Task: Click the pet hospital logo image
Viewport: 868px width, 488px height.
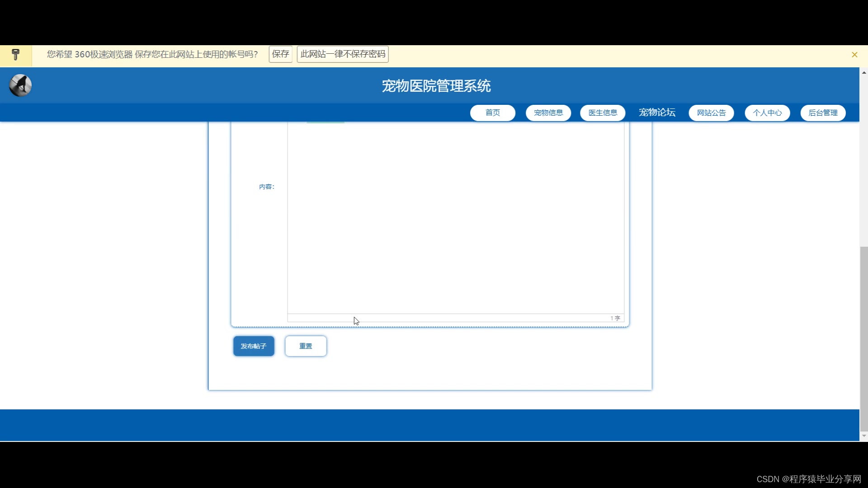Action: pos(20,85)
